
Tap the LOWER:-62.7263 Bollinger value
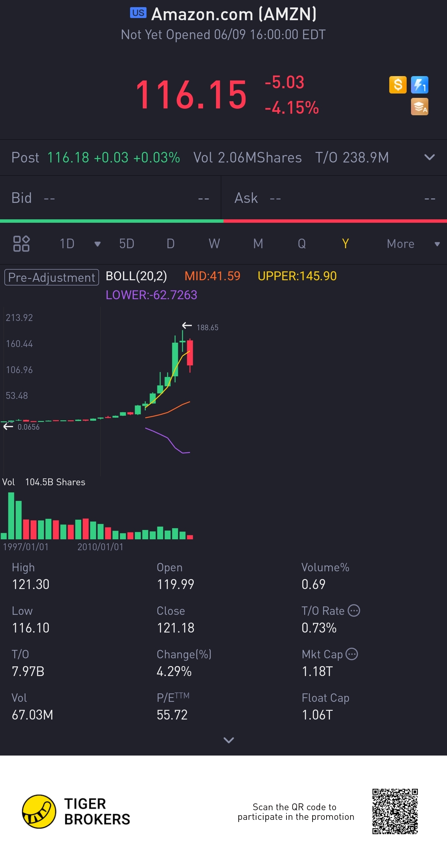pyautogui.click(x=151, y=295)
